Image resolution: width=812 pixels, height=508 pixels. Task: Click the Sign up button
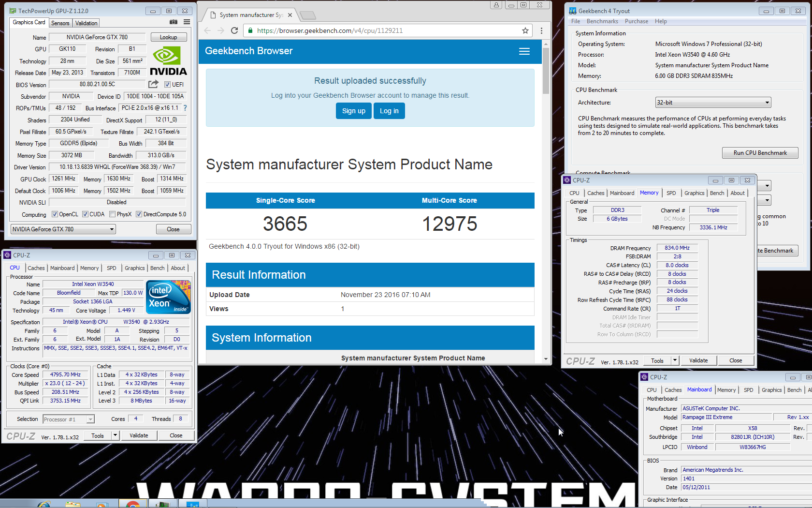[354, 111]
